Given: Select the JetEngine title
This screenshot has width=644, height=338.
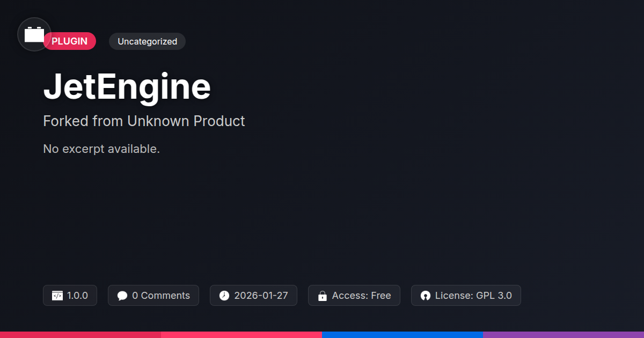Looking at the screenshot, I should click(127, 86).
